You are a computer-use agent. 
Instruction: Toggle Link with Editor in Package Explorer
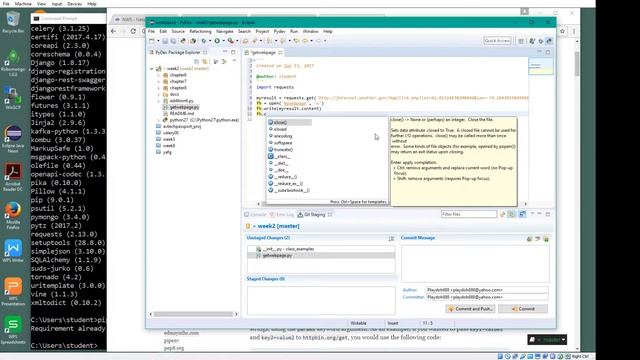(205, 61)
